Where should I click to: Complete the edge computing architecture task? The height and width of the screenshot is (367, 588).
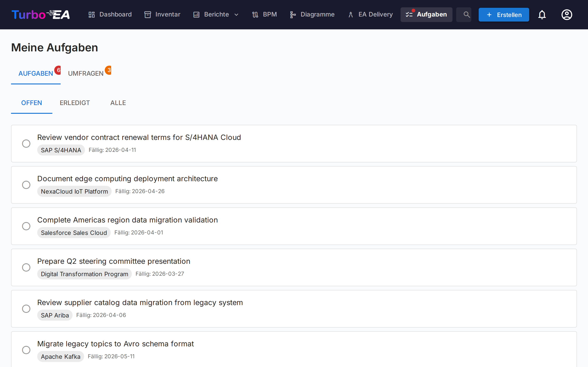coord(26,185)
